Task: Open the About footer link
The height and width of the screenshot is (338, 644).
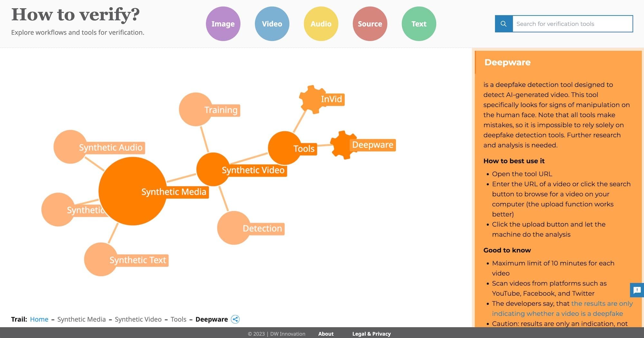Action: [326, 334]
